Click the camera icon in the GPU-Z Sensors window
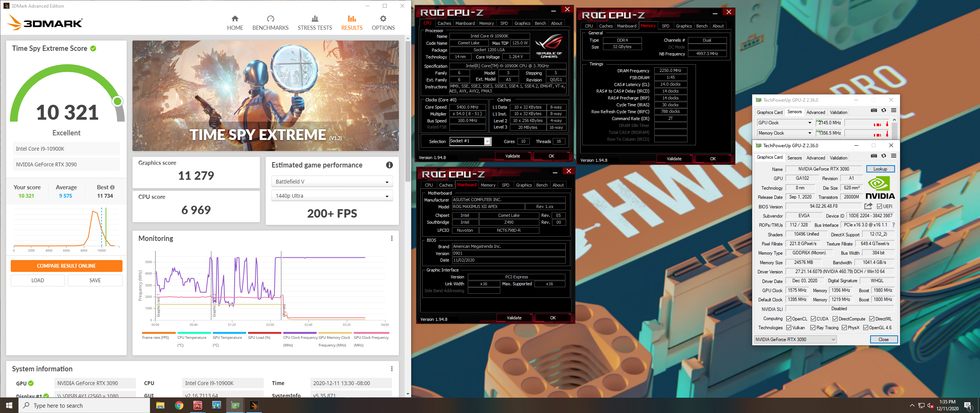The height and width of the screenshot is (413, 980). pyautogui.click(x=874, y=110)
